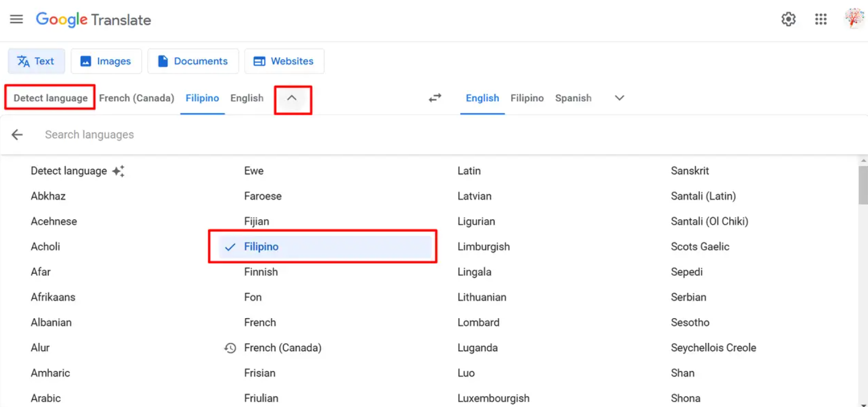The image size is (868, 407).
Task: Choose Seychellois Creole from the list
Action: pos(713,348)
